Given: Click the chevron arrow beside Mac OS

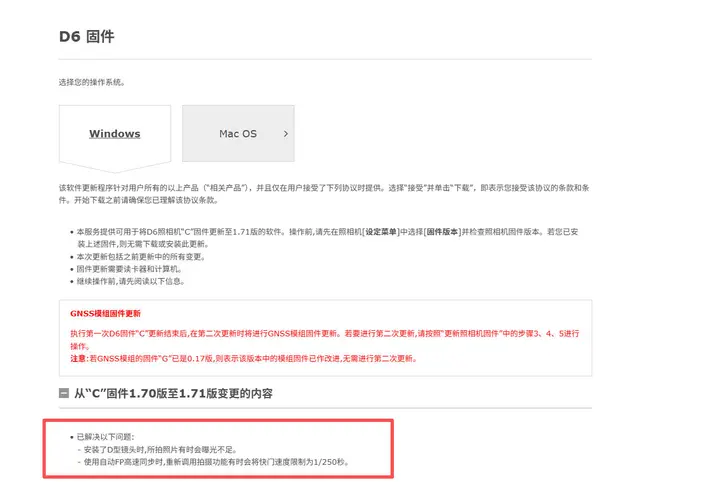Looking at the screenshot, I should tap(286, 134).
